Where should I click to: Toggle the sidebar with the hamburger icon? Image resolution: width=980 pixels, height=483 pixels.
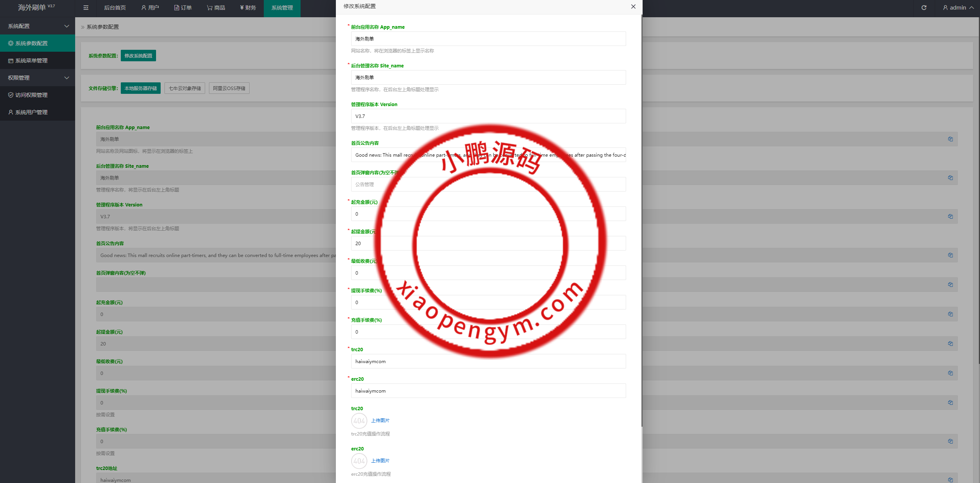tap(86, 8)
